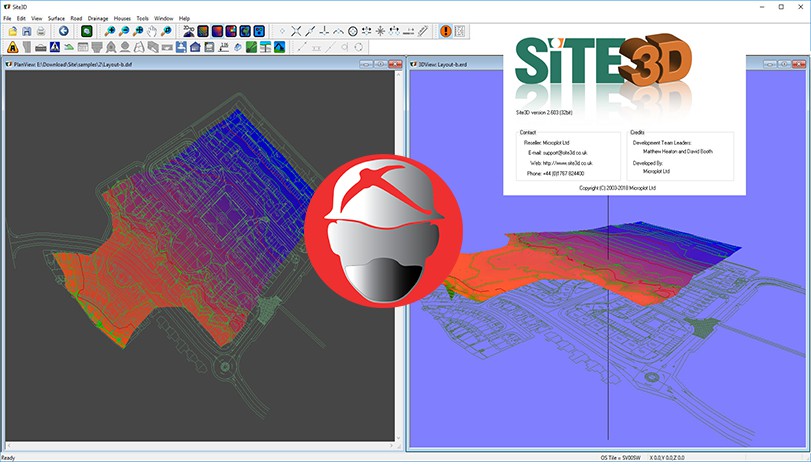Click the "Phone: +44 (0)1767 824400" text
This screenshot has width=811, height=465.
pos(555,174)
